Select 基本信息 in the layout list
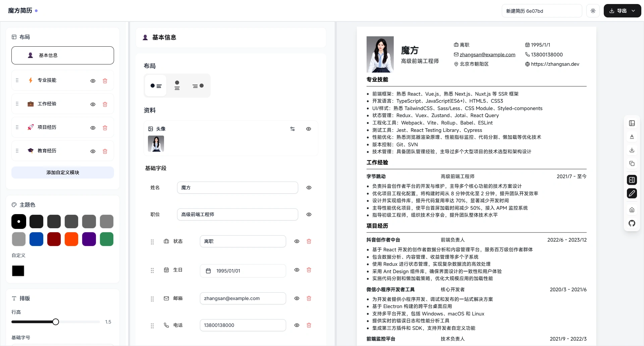This screenshot has height=346, width=644. [63, 55]
